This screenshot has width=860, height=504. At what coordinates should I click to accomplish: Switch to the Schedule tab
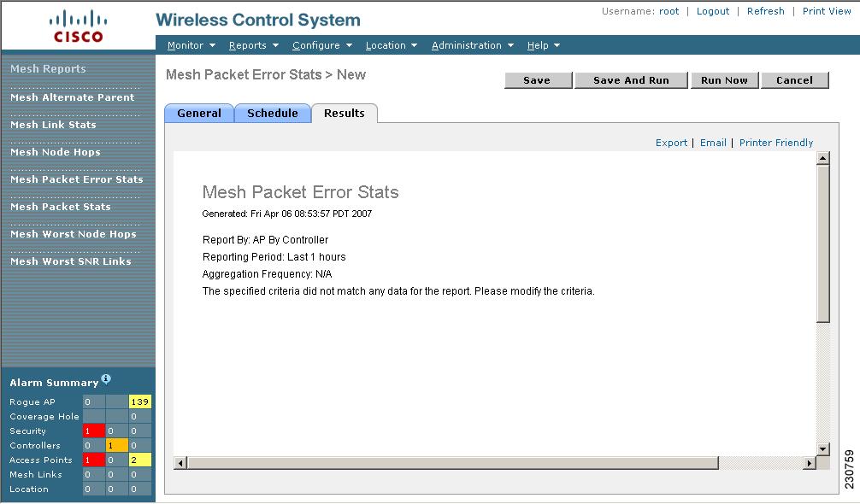click(x=273, y=114)
